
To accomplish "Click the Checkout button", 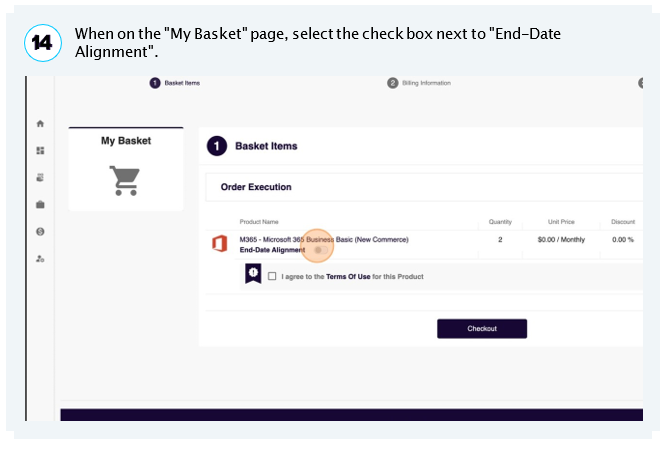I will (x=482, y=328).
